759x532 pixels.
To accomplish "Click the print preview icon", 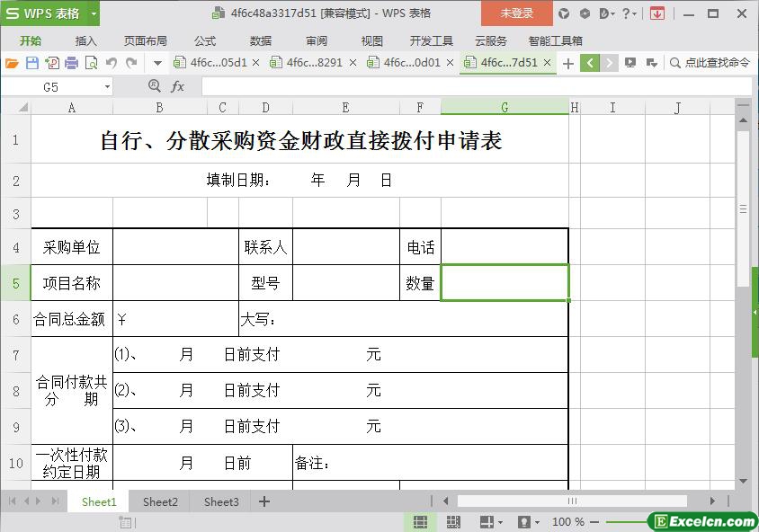I will point(91,63).
